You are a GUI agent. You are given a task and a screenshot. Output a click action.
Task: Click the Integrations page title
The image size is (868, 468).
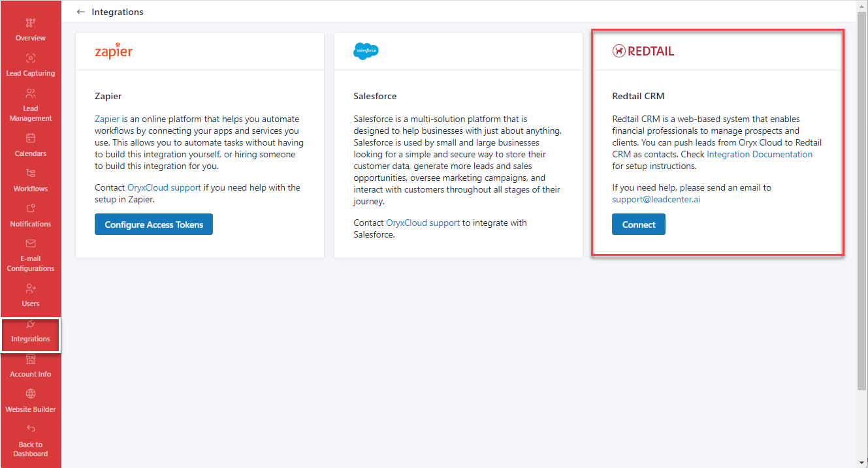point(118,12)
